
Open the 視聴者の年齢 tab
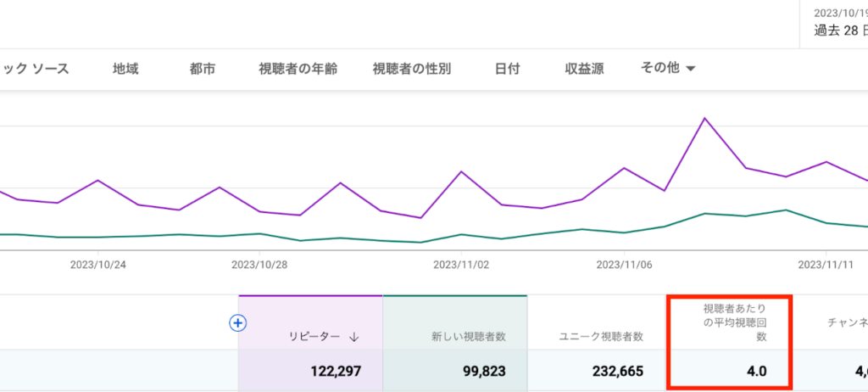point(298,69)
